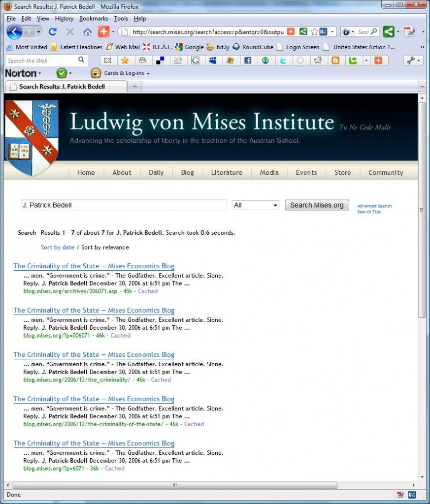This screenshot has height=504, width=430.
Task: Open the 'All' search category dropdown
Action: 256,205
